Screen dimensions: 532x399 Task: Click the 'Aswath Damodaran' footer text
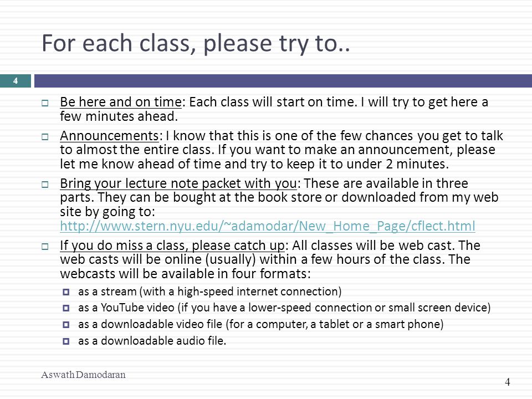pos(84,375)
